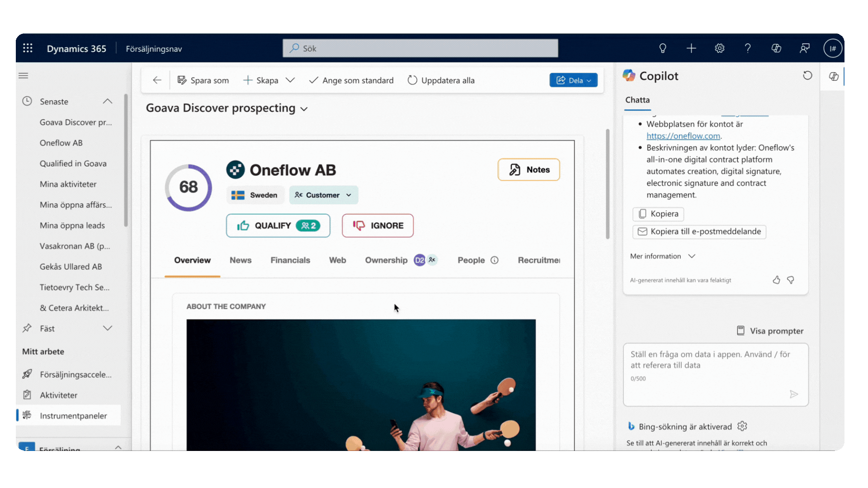Open Bing search settings gear

point(742,426)
